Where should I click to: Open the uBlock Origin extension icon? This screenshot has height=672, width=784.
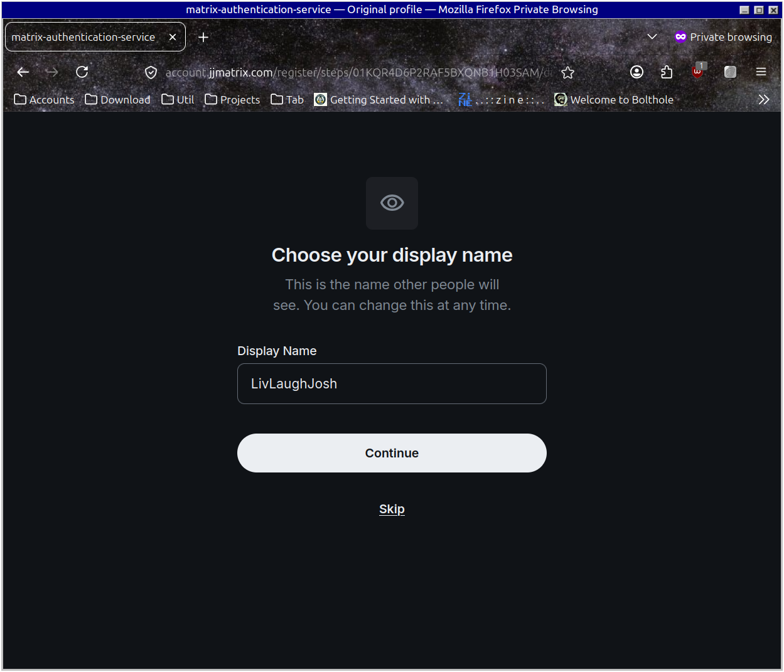pyautogui.click(x=698, y=71)
